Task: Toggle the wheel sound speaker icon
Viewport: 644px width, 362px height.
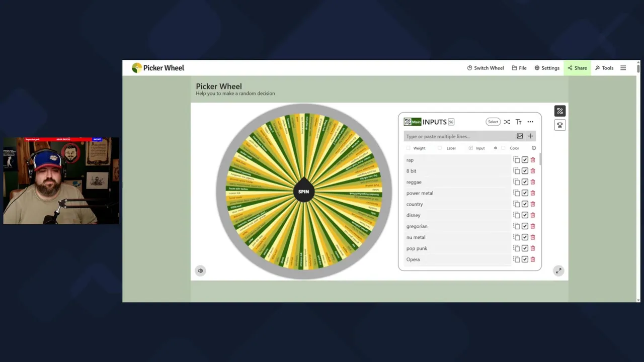Action: (x=200, y=270)
